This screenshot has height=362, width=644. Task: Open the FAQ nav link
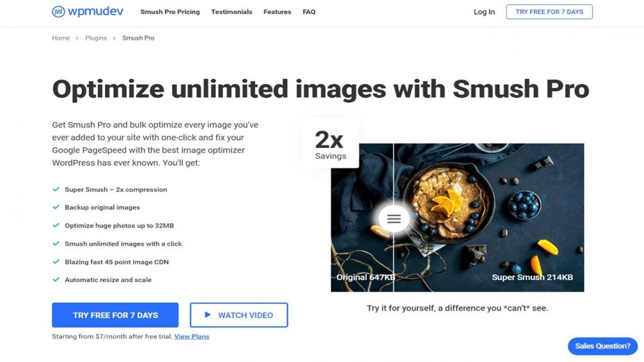pos(309,12)
